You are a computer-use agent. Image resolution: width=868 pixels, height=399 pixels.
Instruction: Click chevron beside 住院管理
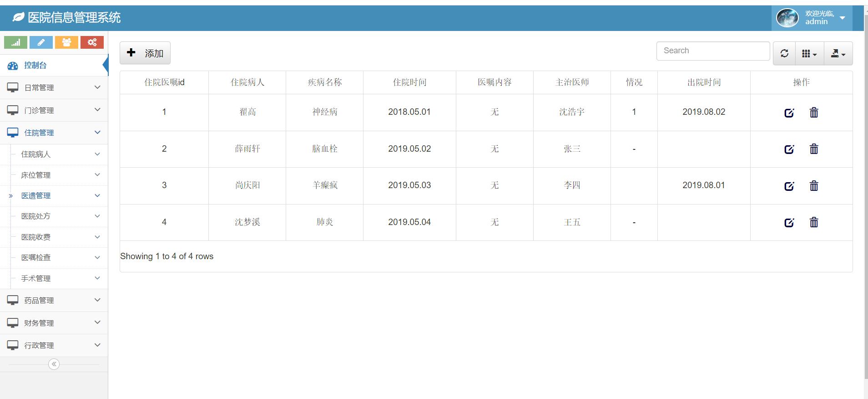click(x=97, y=132)
